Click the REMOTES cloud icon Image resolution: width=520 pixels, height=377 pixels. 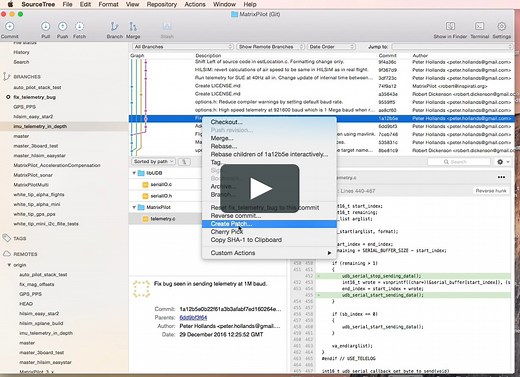(7, 254)
